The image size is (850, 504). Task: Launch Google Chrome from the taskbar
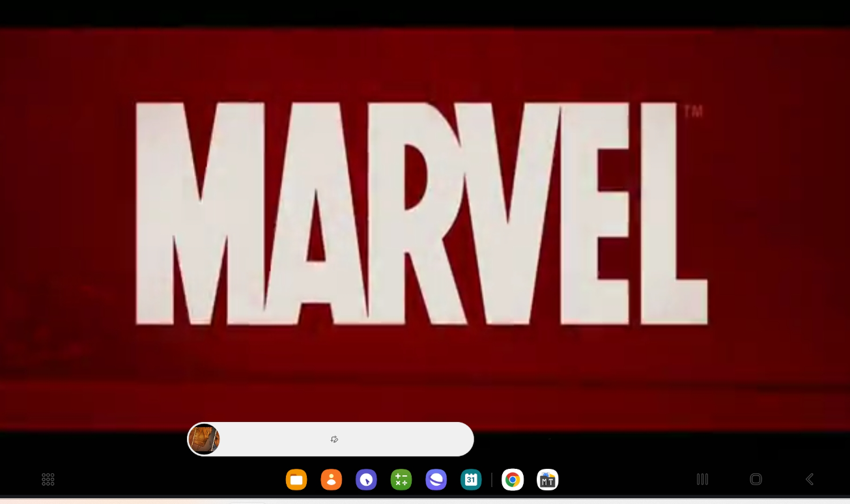pos(513,480)
